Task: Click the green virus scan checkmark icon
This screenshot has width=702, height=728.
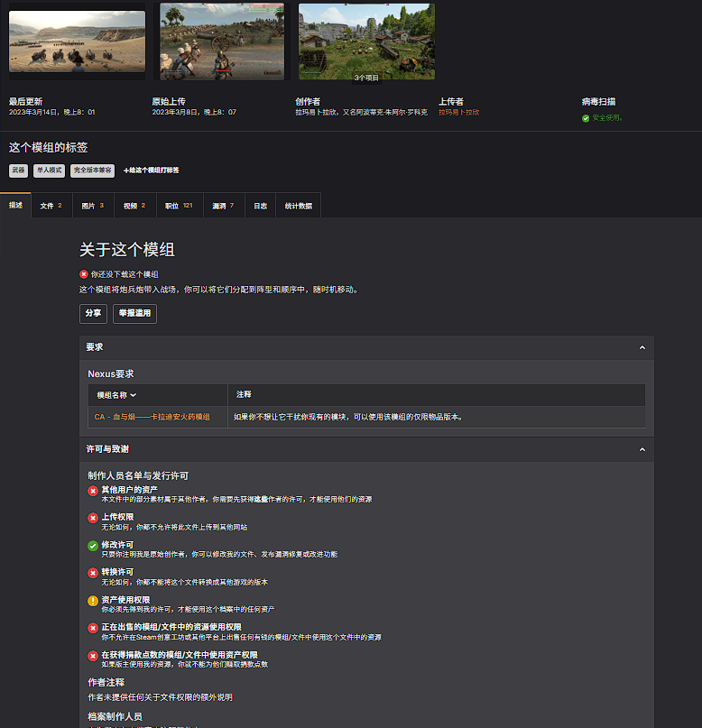Action: 586,118
